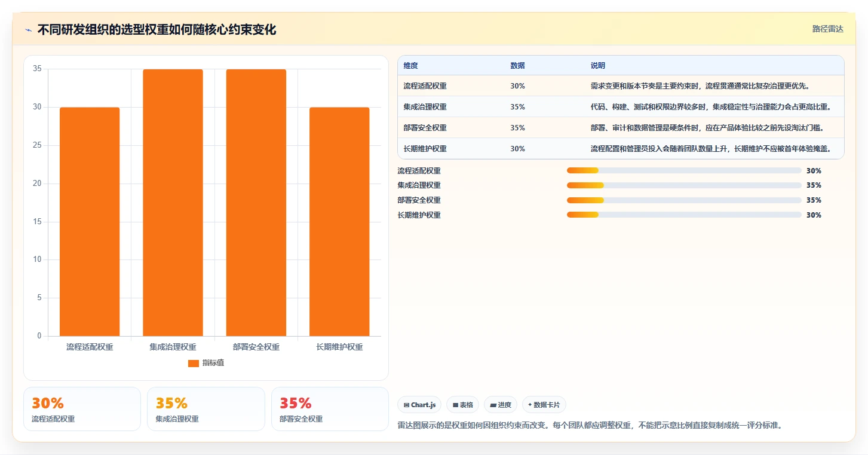Click the icon inside the 表格 chip
The height and width of the screenshot is (455, 868).
(x=455, y=405)
